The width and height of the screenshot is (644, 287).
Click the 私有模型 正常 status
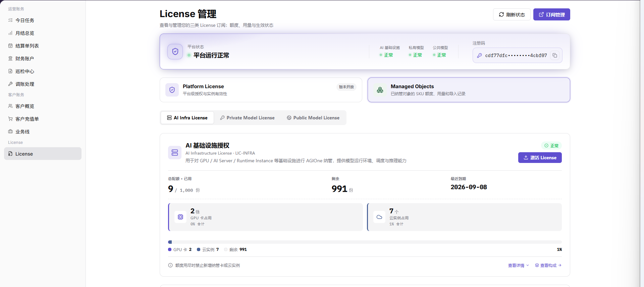click(416, 55)
